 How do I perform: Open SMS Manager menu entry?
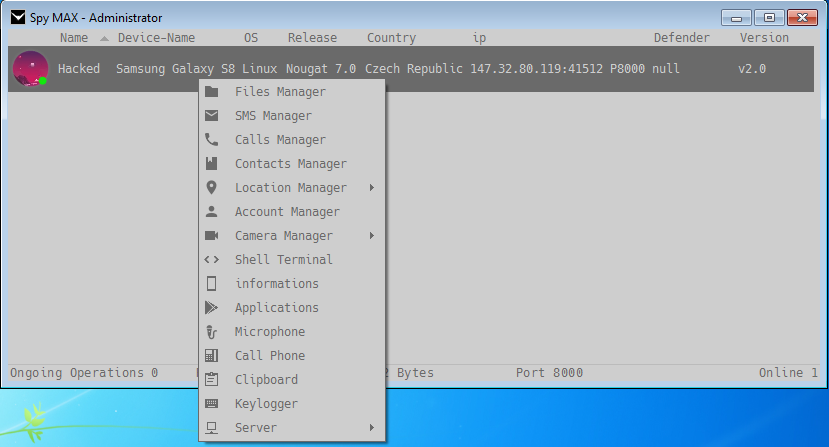coord(292,115)
